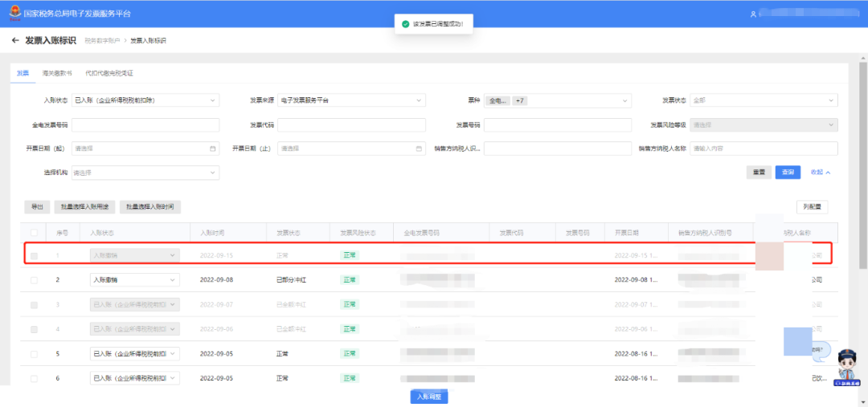
Task: Check the checkbox for row 2
Action: (x=34, y=280)
